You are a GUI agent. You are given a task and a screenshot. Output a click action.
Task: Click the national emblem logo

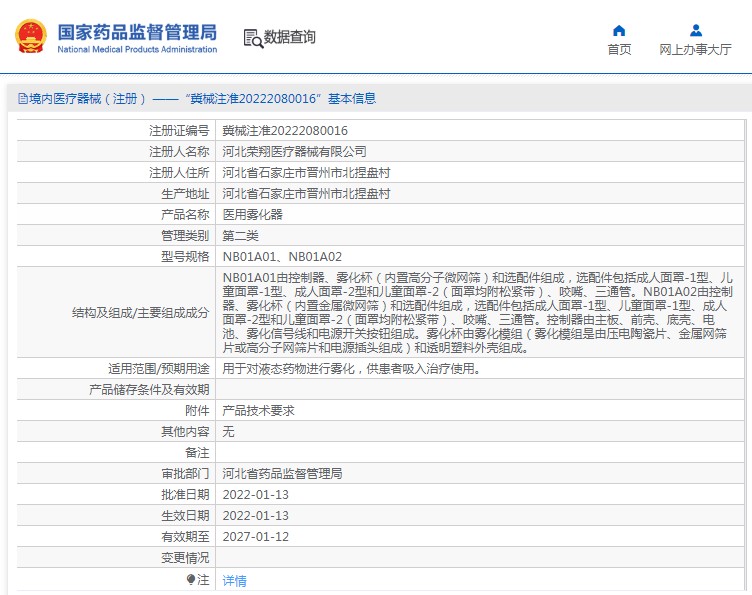point(30,36)
